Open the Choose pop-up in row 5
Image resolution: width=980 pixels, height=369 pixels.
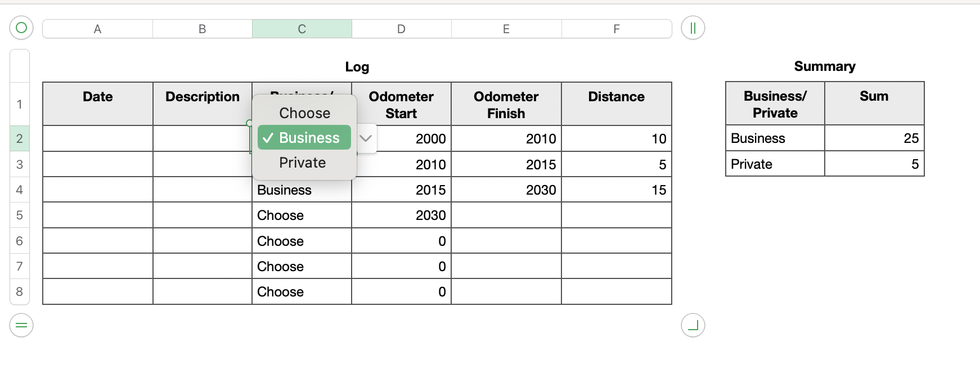[302, 215]
